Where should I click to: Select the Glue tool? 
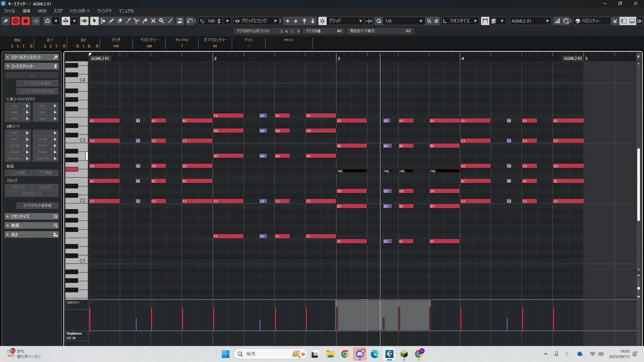click(x=145, y=21)
